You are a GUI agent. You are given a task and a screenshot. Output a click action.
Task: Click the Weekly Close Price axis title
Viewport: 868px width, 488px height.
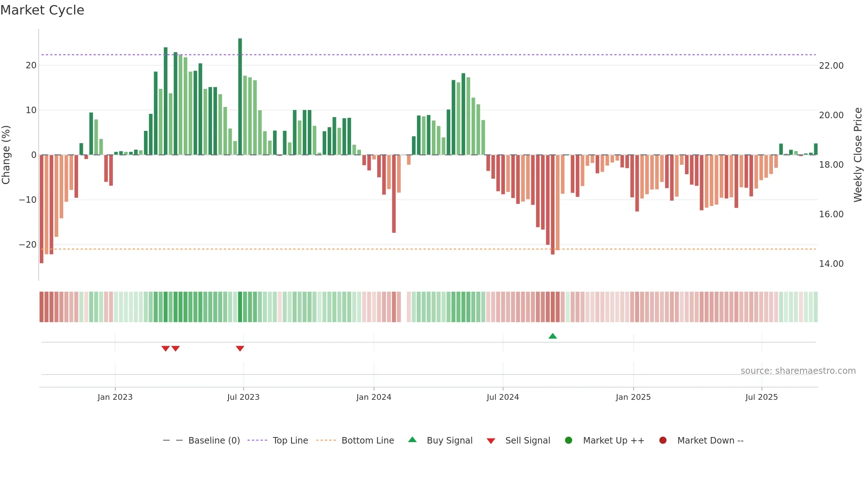(x=858, y=155)
